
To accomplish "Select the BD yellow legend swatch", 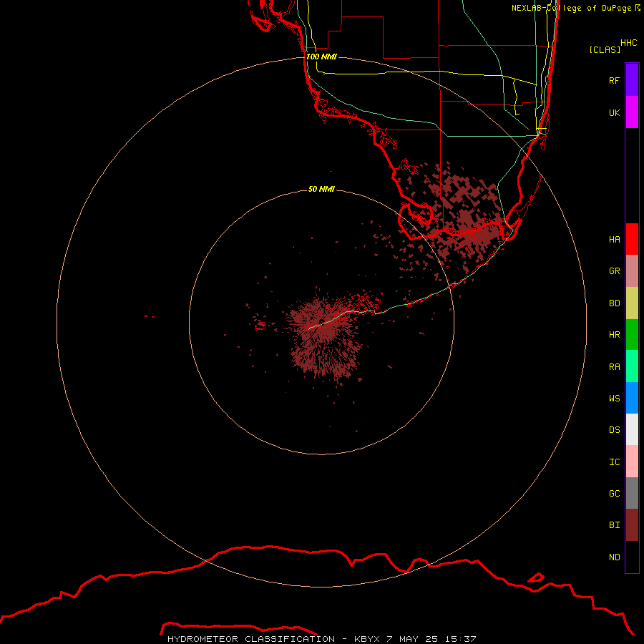I will 632,303.
